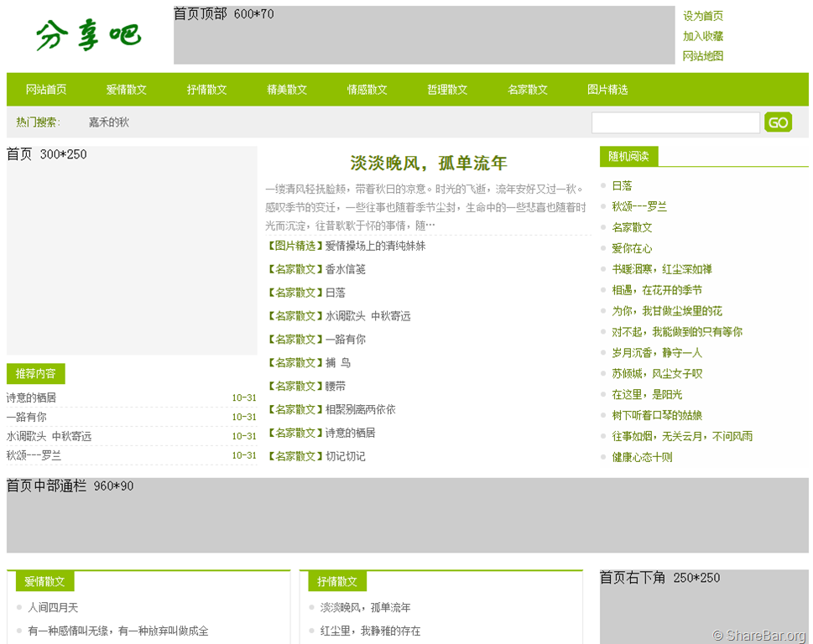Click hot search term 嘉禾的秋
The width and height of the screenshot is (813, 644).
[x=109, y=122]
